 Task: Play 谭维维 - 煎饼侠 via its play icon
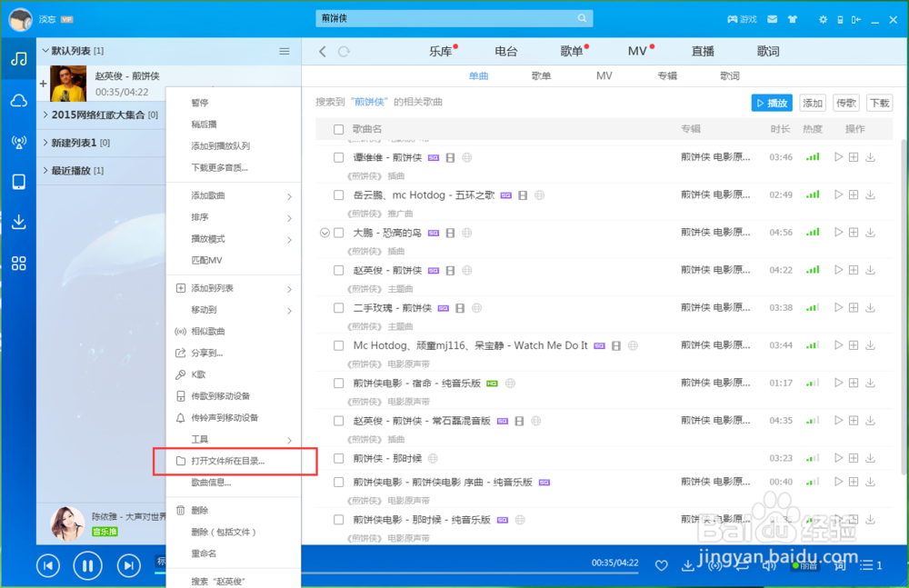[838, 156]
